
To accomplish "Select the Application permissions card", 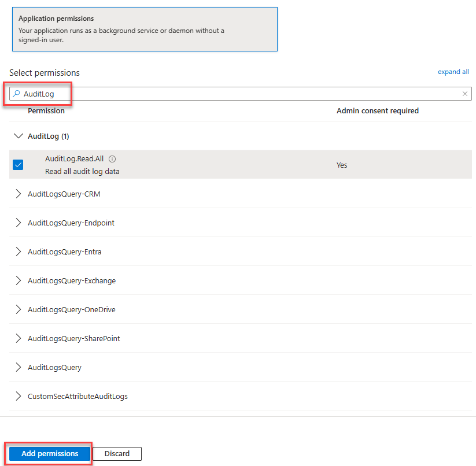I will click(x=145, y=29).
